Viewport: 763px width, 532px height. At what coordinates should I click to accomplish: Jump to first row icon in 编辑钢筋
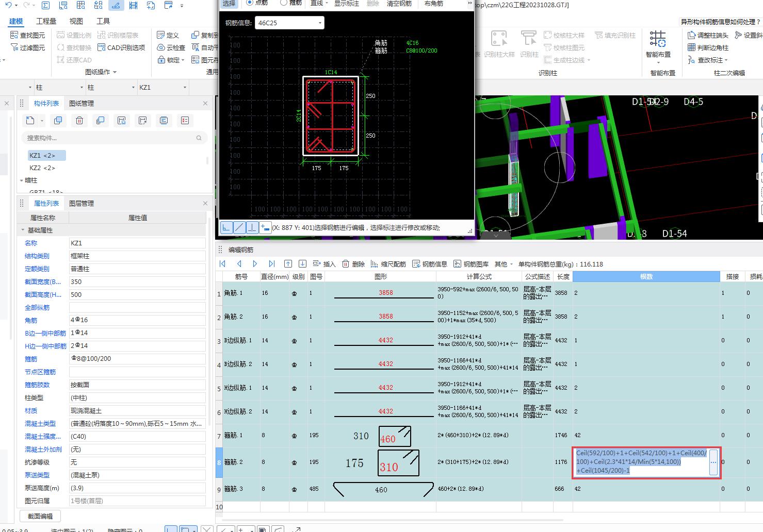(x=223, y=264)
